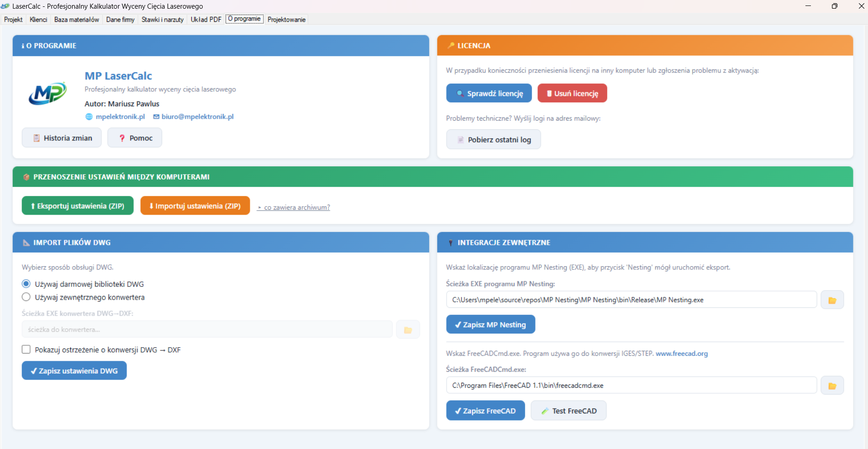This screenshot has width=868, height=449.
Task: Click 'Autor: Mariusz Pawlus' text
Action: pyautogui.click(x=122, y=104)
